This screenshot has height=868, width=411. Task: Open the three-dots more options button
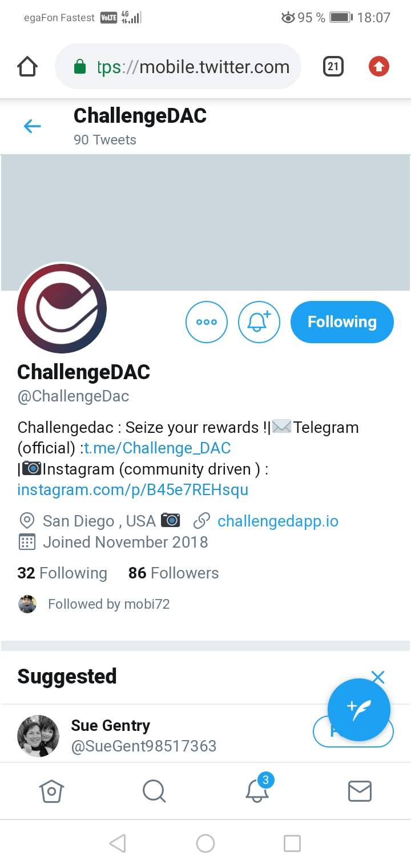point(207,322)
